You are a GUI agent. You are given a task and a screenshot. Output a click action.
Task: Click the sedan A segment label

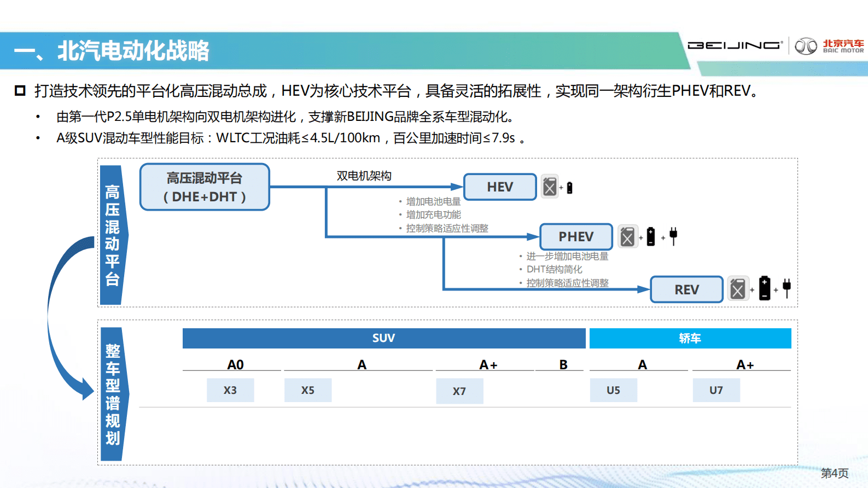tap(643, 364)
